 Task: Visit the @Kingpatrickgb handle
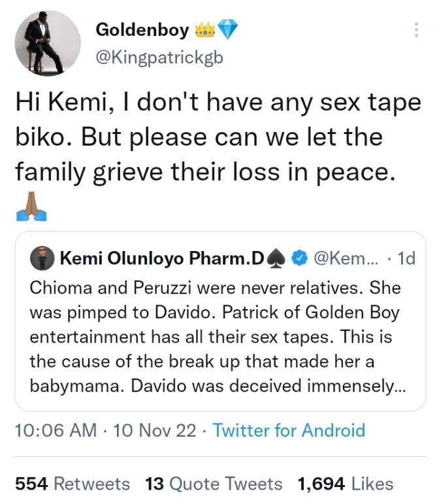159,58
